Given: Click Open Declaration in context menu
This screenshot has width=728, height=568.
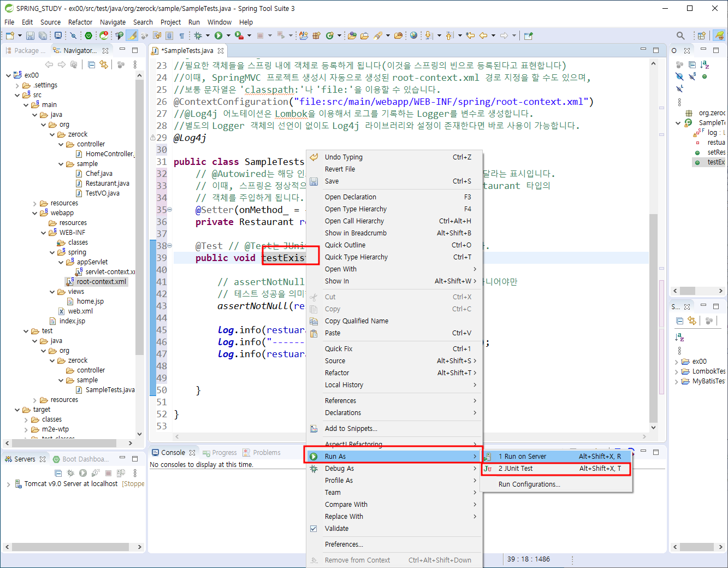Looking at the screenshot, I should [x=393, y=197].
